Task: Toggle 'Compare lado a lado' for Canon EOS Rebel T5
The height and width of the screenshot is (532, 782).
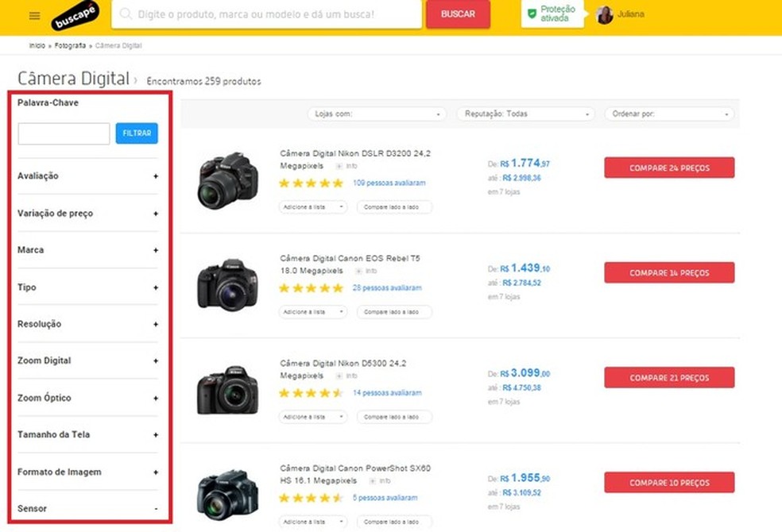Action: point(394,311)
